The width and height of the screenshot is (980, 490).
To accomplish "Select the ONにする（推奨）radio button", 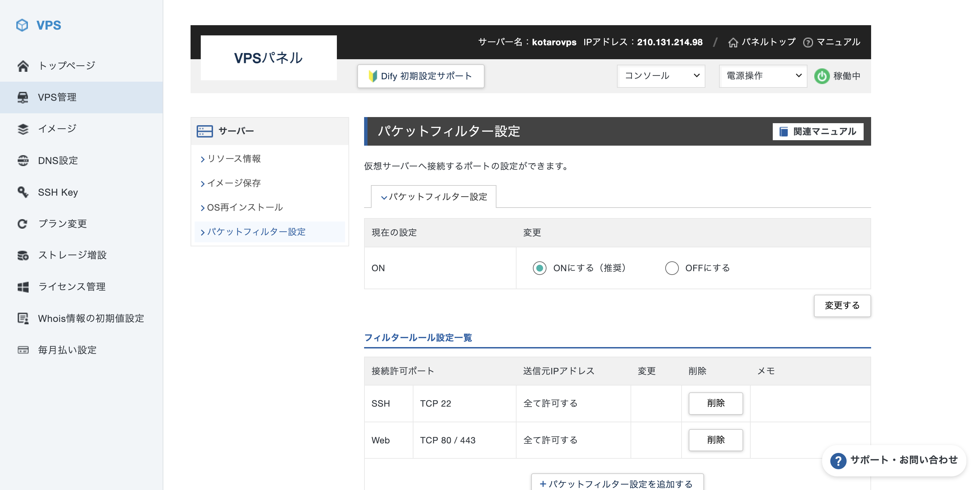I will coord(539,268).
